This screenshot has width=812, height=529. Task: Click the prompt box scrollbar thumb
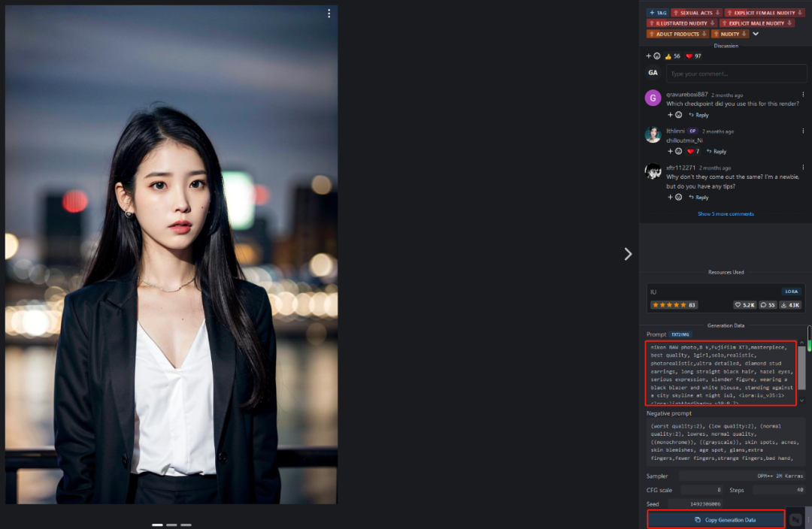(x=801, y=367)
